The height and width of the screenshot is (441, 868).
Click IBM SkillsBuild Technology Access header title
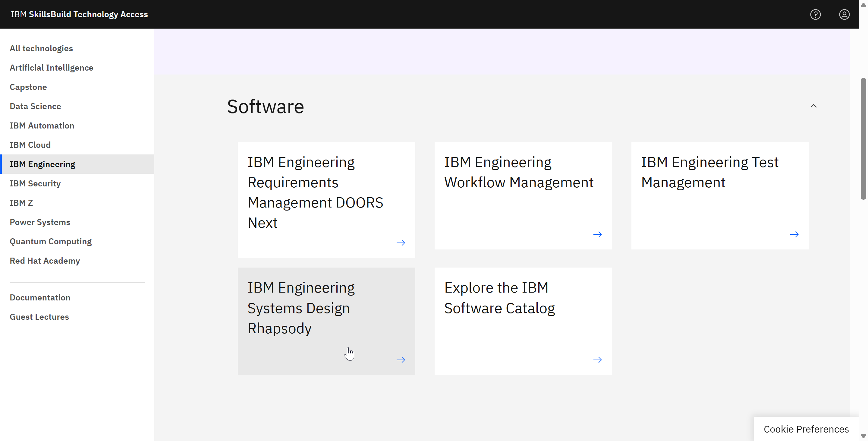79,14
